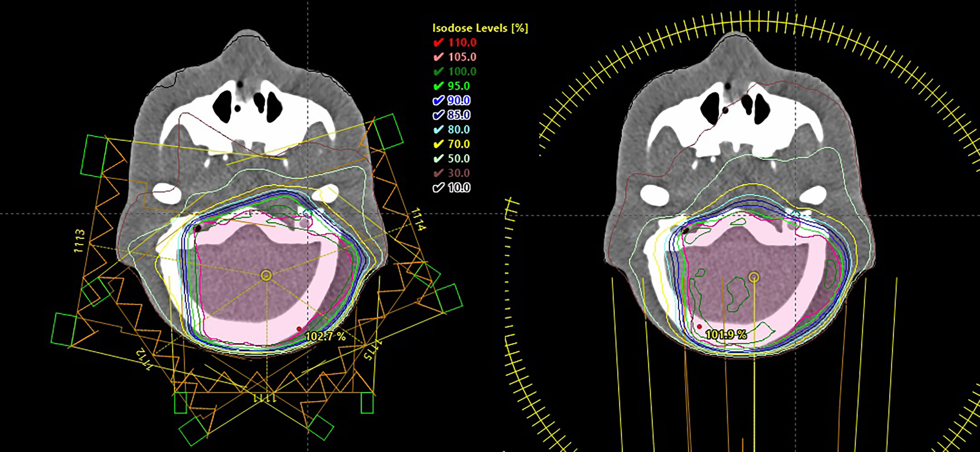Click the 'Isodose Levels [%]' legend heading

click(x=480, y=28)
